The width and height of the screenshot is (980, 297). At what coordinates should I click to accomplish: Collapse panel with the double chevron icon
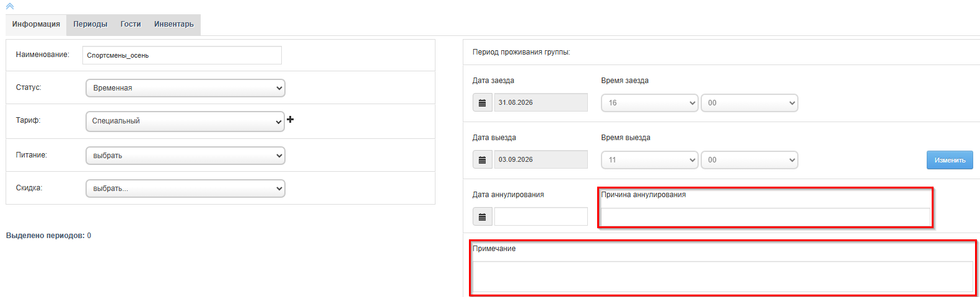point(10,6)
